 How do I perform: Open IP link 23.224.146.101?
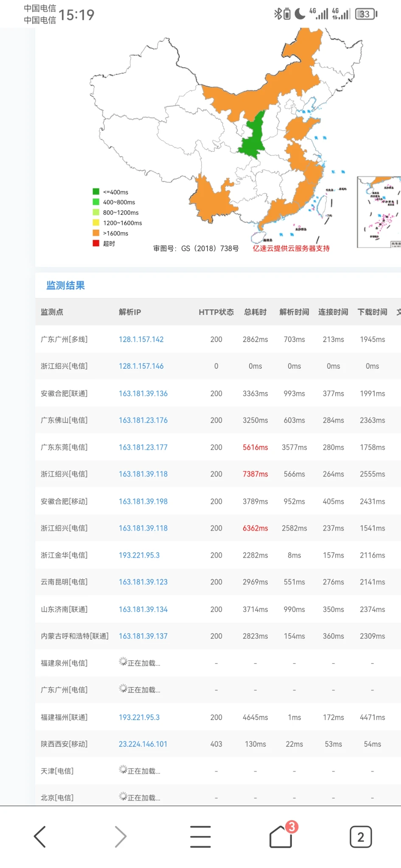coord(143,744)
